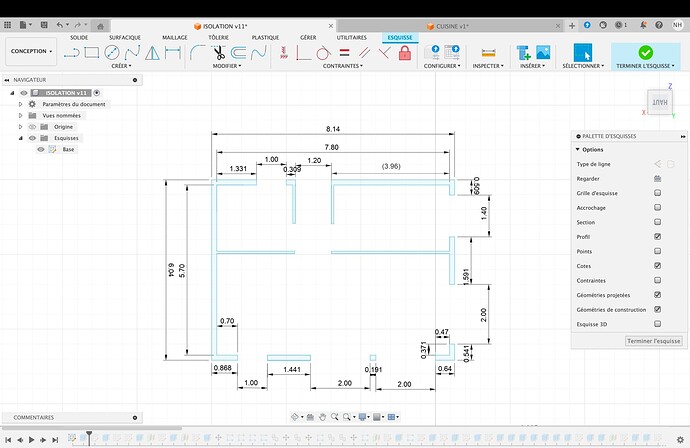690x448 pixels.
Task: Switch to the SURFACIQUE tab
Action: (127, 37)
